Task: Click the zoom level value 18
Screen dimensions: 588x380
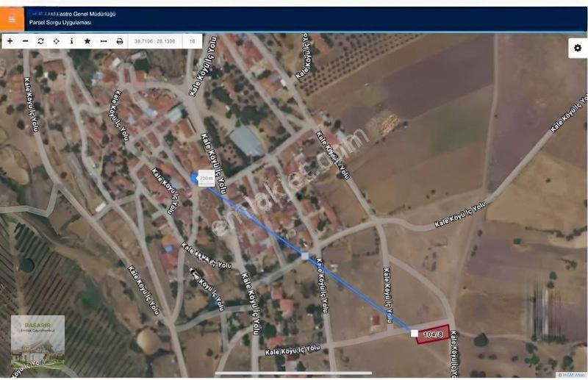Action: pyautogui.click(x=193, y=41)
